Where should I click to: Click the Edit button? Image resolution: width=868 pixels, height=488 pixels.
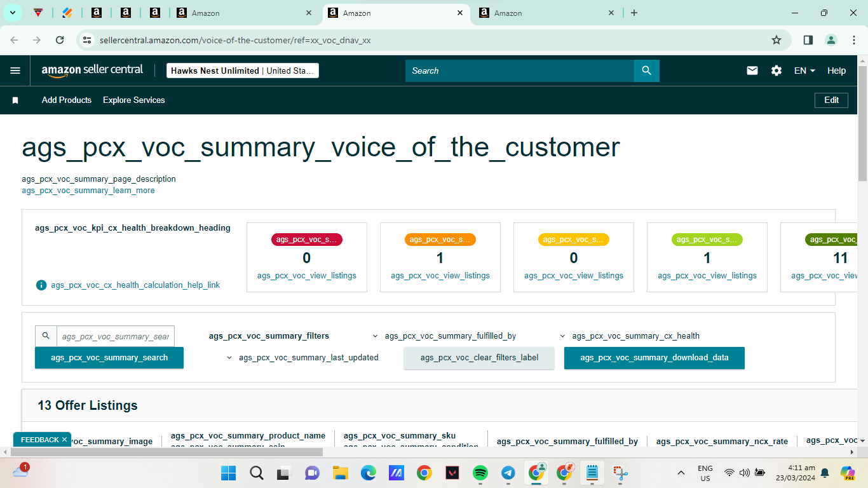click(831, 100)
